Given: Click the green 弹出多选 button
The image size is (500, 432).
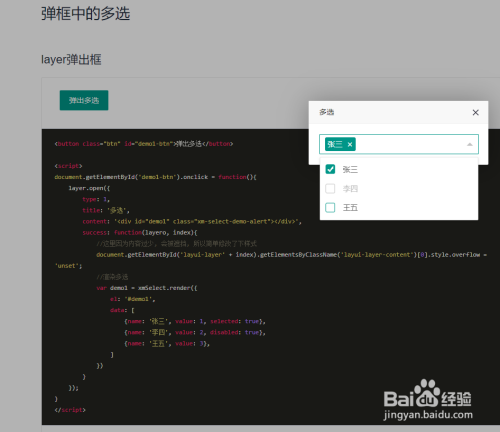Looking at the screenshot, I should (84, 100).
